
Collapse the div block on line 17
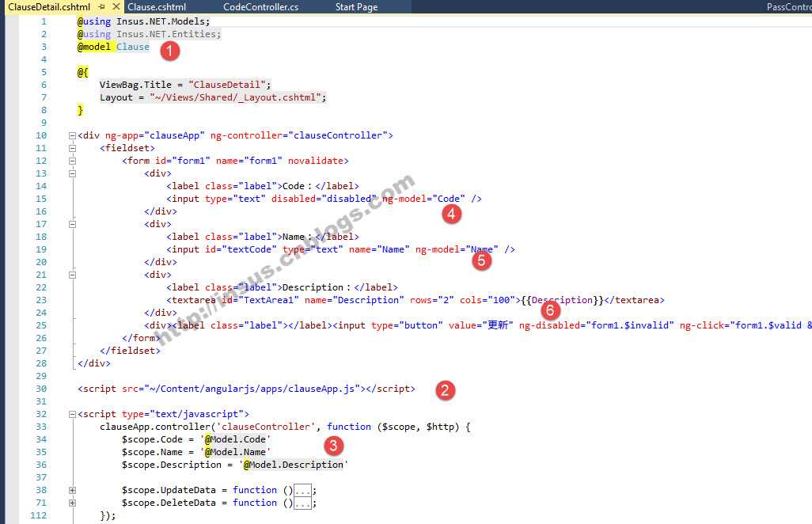(x=73, y=224)
